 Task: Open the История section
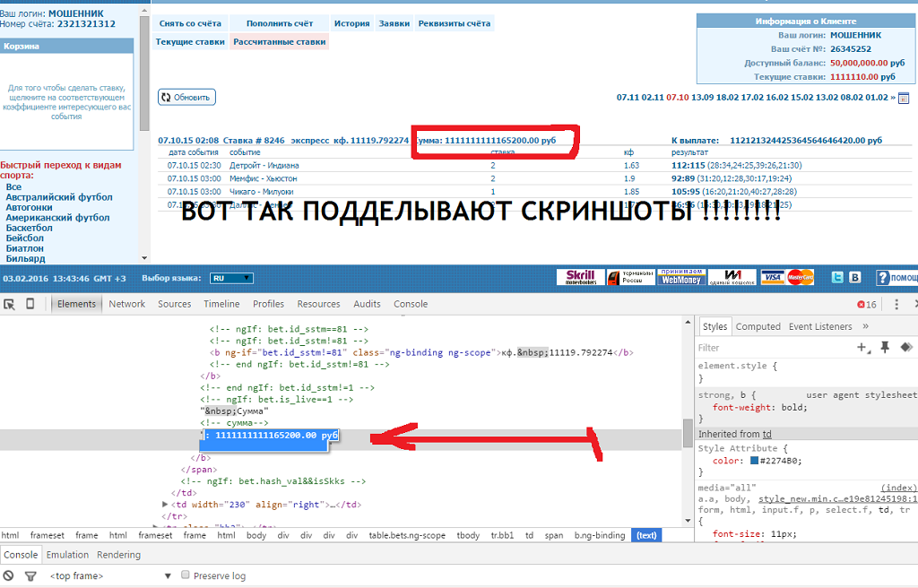coord(351,23)
